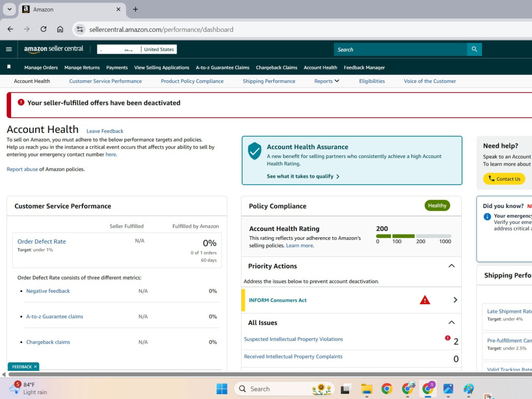
Task: Expand the INFORM Consumers Act chevron
Action: [x=455, y=300]
